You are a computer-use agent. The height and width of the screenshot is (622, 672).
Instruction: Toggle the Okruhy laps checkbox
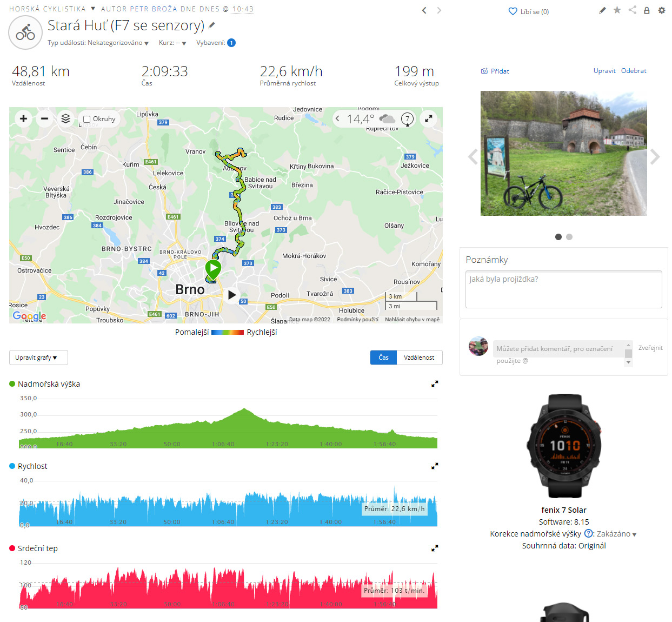click(87, 119)
